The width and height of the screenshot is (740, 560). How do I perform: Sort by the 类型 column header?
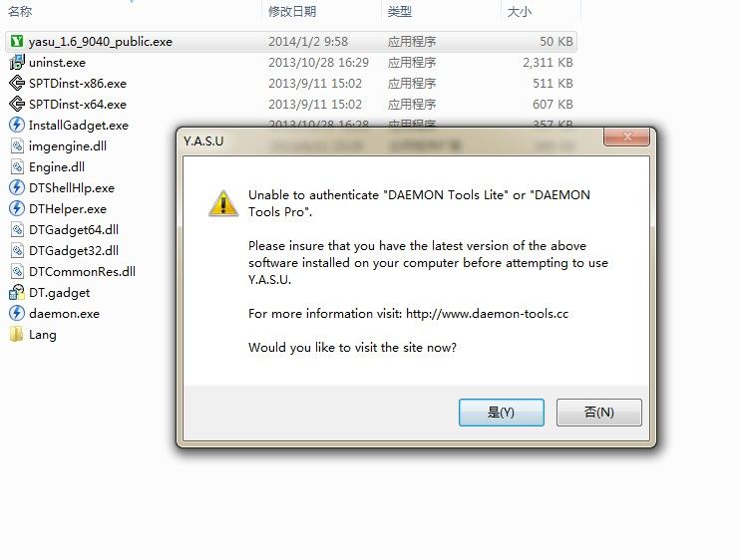pyautogui.click(x=400, y=11)
